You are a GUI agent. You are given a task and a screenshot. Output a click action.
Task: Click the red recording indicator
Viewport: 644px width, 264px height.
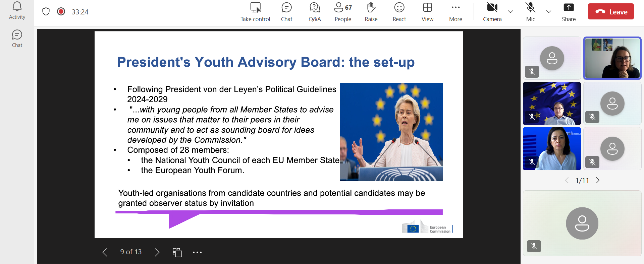click(61, 12)
